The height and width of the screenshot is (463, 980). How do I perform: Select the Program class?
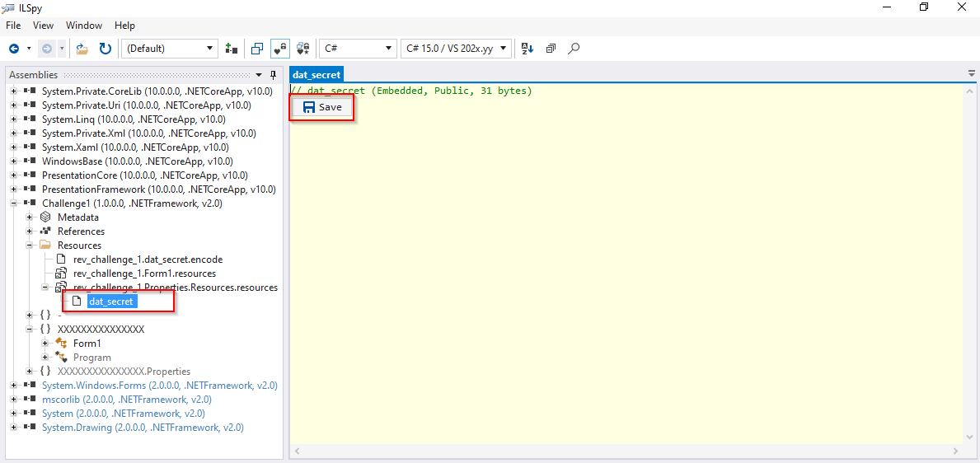[x=91, y=358]
